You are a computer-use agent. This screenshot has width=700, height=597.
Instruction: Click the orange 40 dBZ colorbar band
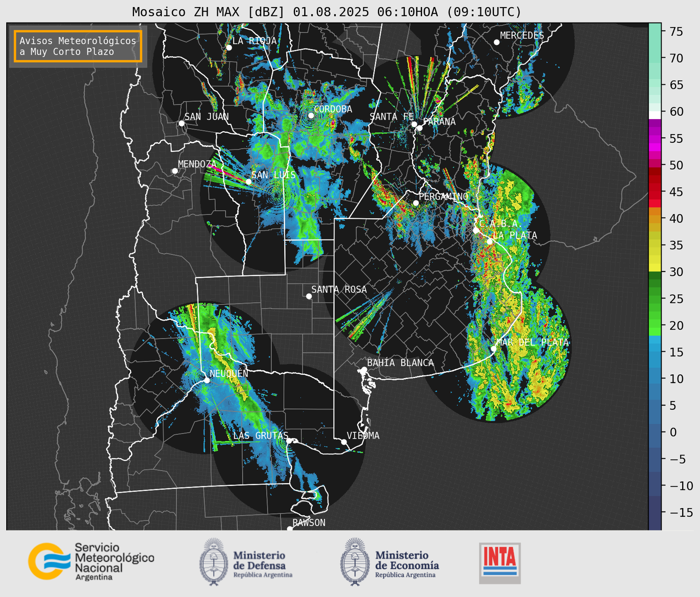pos(655,218)
